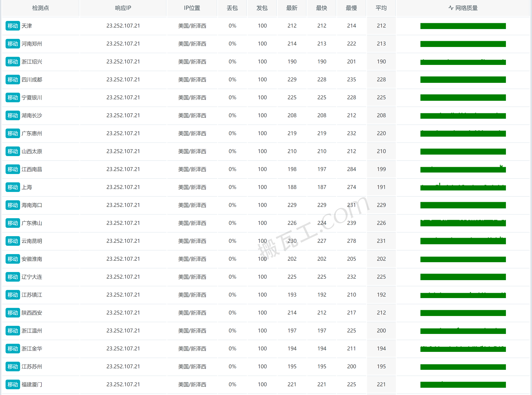Click the 河南郑州 detection point name
This screenshot has width=532, height=395.
32,44
